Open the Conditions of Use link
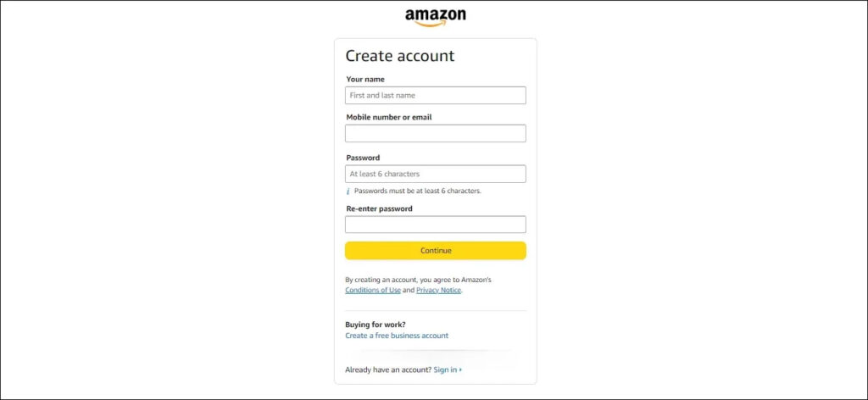 click(x=373, y=291)
